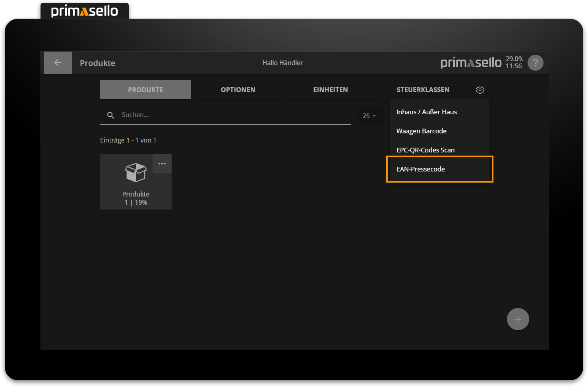Open the entries-per-page dropdown showing 25
The image size is (588, 387).
370,116
